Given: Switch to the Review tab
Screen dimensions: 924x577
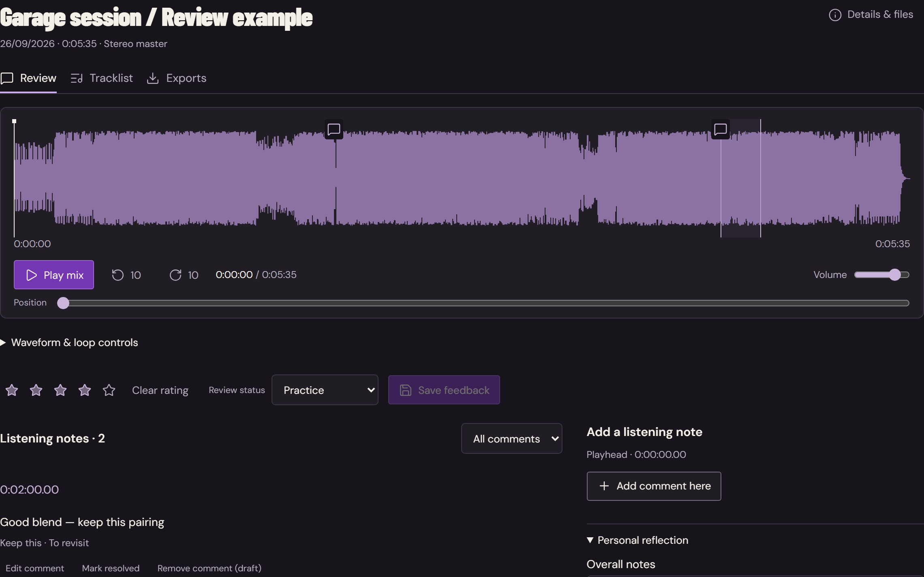Looking at the screenshot, I should pos(28,78).
